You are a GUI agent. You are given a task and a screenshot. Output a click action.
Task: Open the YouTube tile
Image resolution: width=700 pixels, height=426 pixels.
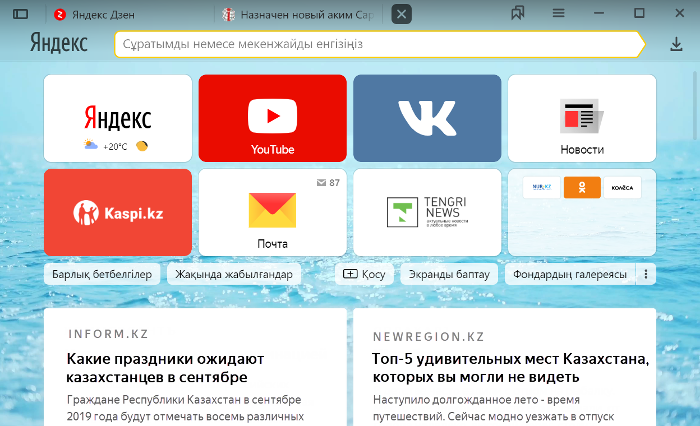(x=272, y=118)
